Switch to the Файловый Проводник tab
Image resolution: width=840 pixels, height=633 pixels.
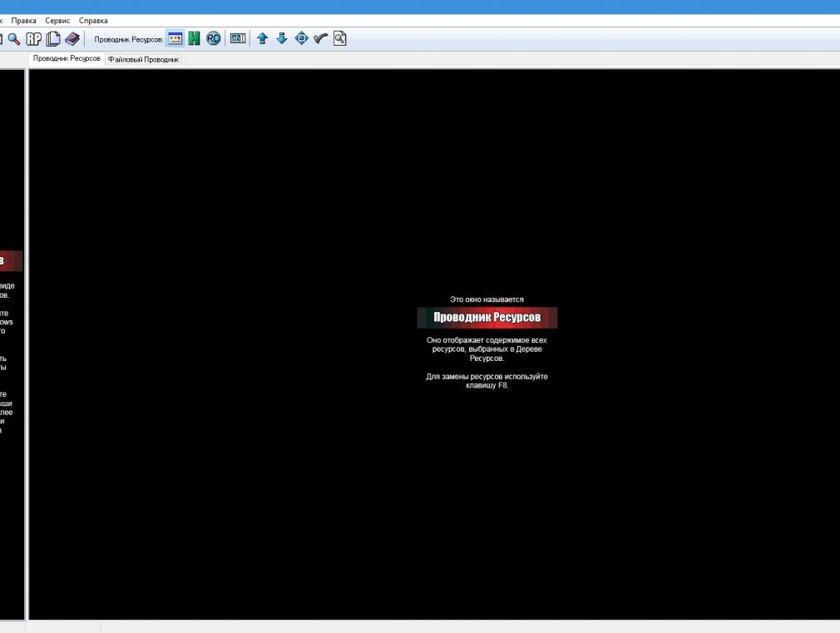pos(143,60)
